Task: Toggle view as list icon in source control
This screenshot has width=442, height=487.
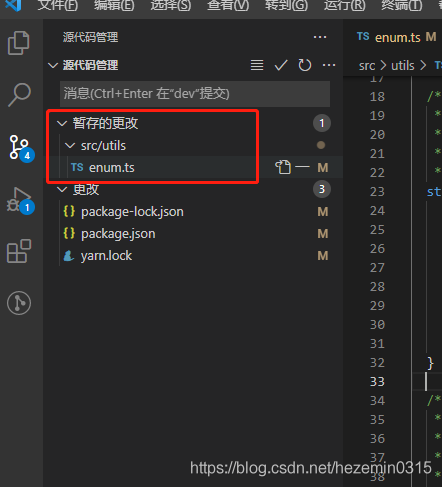Action: [257, 65]
